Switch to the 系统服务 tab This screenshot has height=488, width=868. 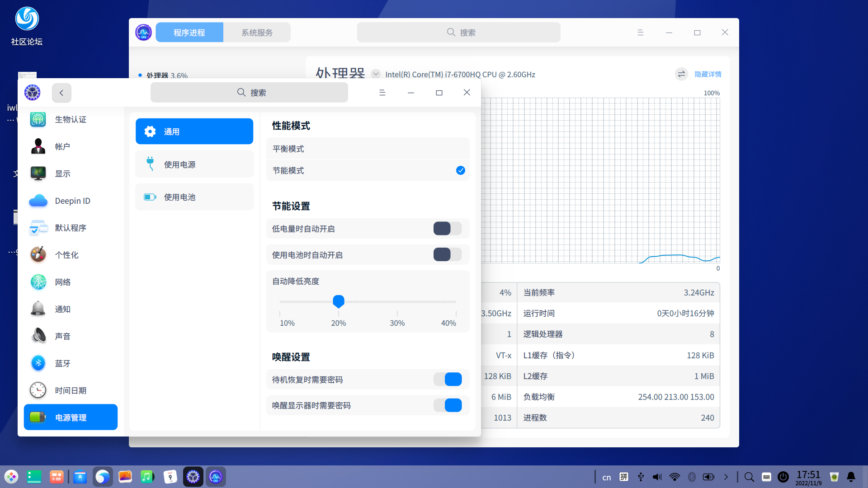257,33
